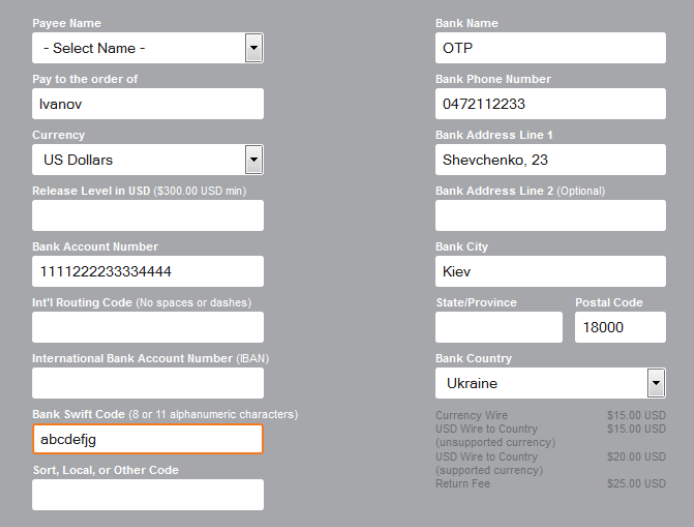Viewport: 694px width, 527px height.
Task: Click the Bank Address Line 1 field
Action: click(x=550, y=159)
